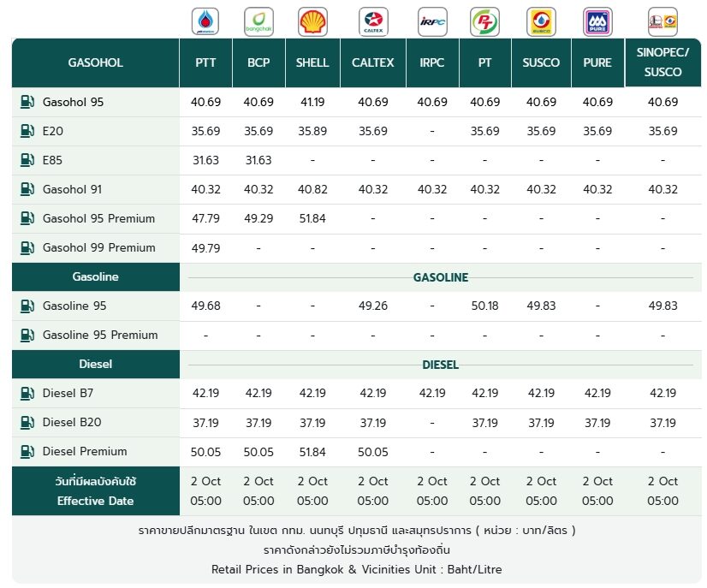Click the GASOHOL column header

[x=96, y=62]
